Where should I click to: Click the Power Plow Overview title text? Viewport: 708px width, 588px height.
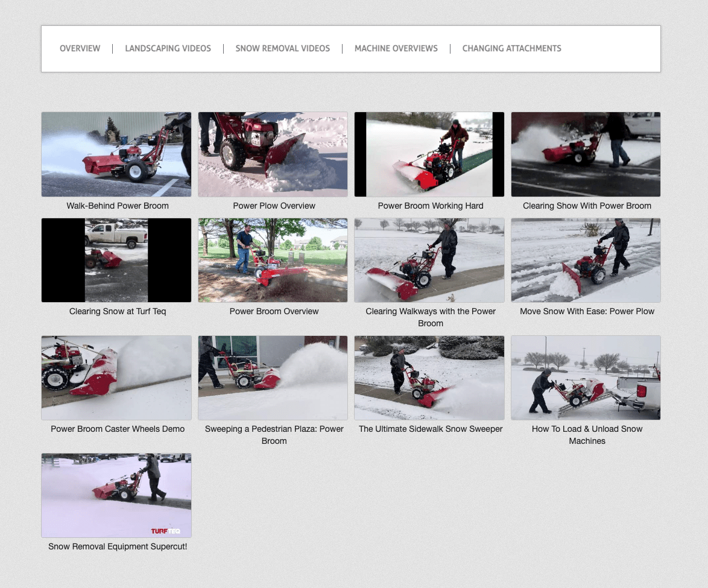274,206
